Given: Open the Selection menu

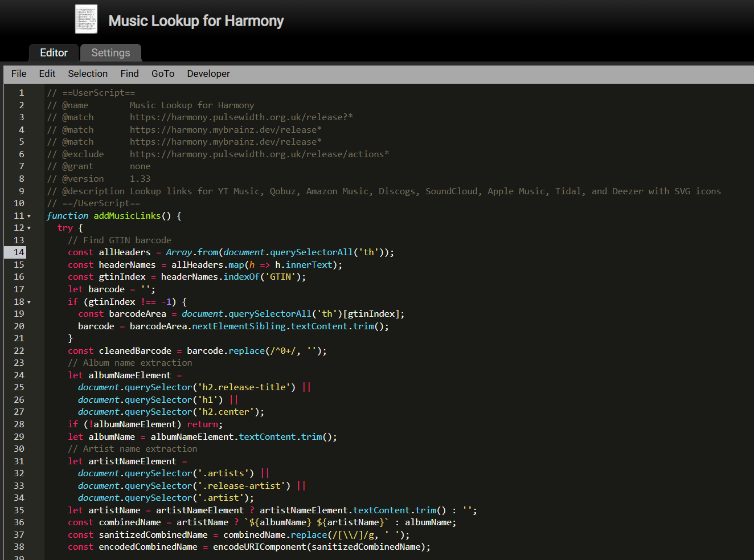Looking at the screenshot, I should click(x=88, y=73).
